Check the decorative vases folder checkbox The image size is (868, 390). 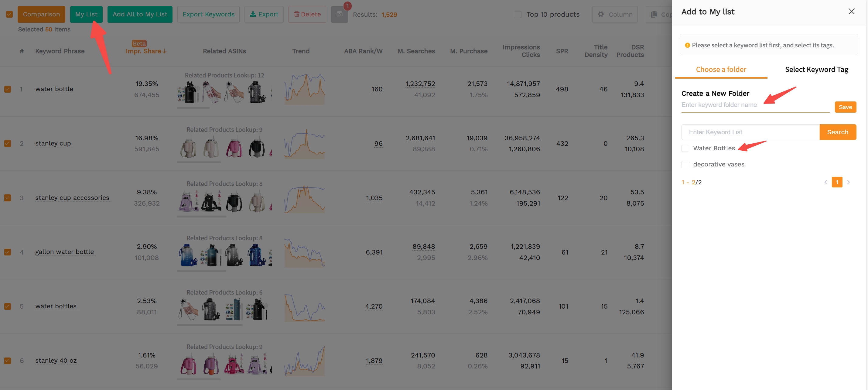(x=685, y=165)
